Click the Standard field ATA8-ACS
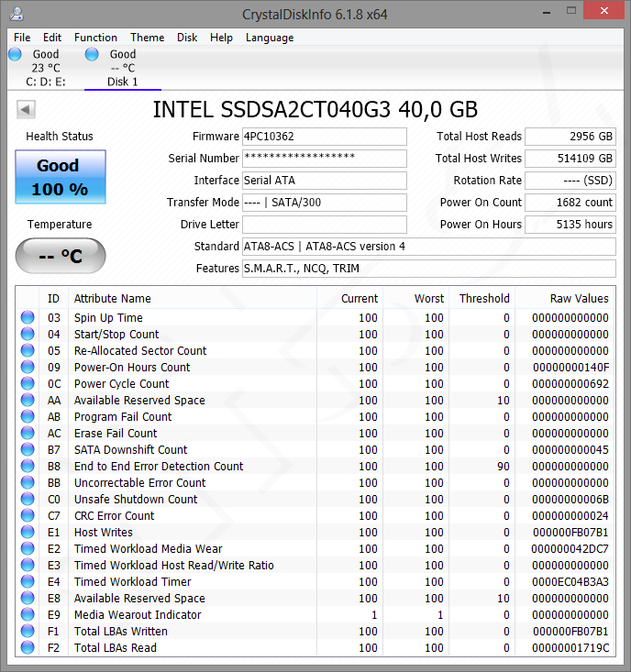The width and height of the screenshot is (631, 672). tap(429, 247)
